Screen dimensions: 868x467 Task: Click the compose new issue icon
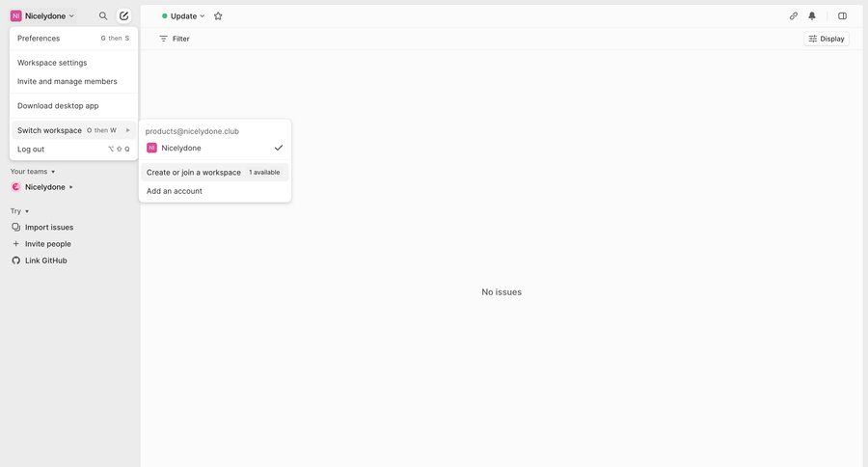(124, 16)
